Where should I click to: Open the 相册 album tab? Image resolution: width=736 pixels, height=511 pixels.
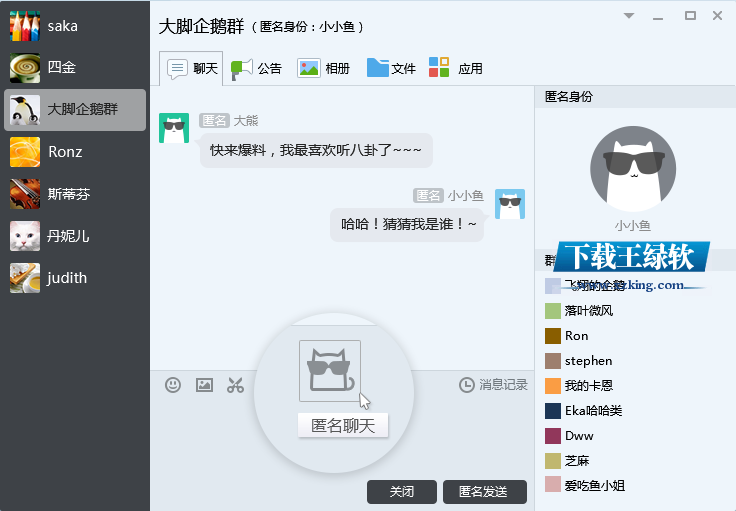(324, 69)
